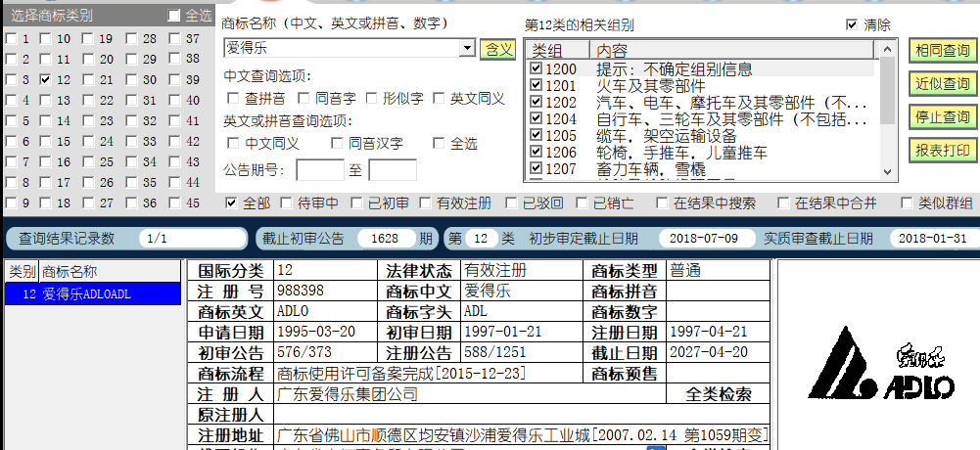This screenshot has width=980, height=450.
Task: Click registration number 988398
Action: (300, 291)
